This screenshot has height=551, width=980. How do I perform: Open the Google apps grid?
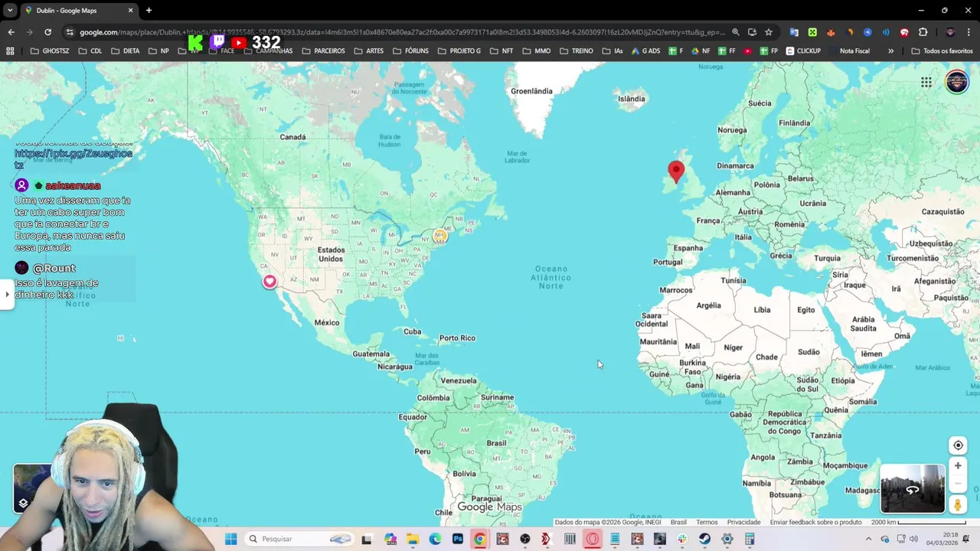926,82
